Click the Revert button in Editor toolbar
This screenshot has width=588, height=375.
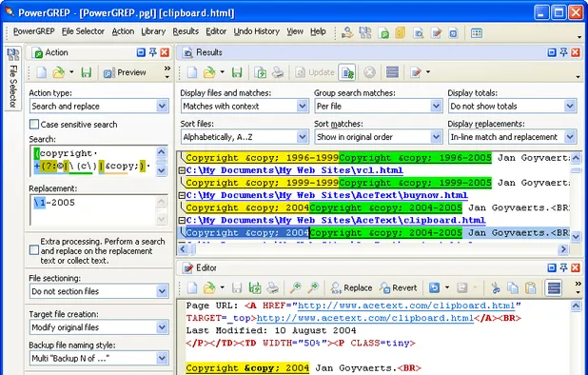(x=398, y=288)
